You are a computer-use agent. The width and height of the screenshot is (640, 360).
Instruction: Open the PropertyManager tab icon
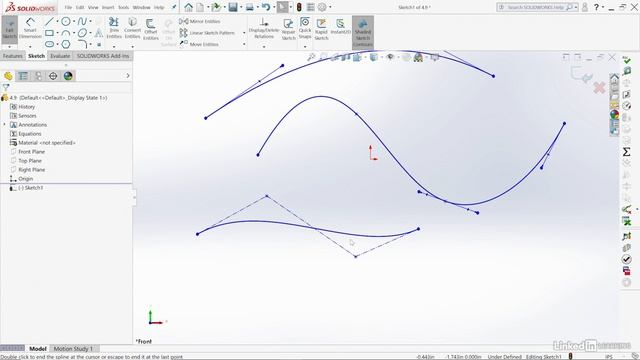click(x=23, y=76)
